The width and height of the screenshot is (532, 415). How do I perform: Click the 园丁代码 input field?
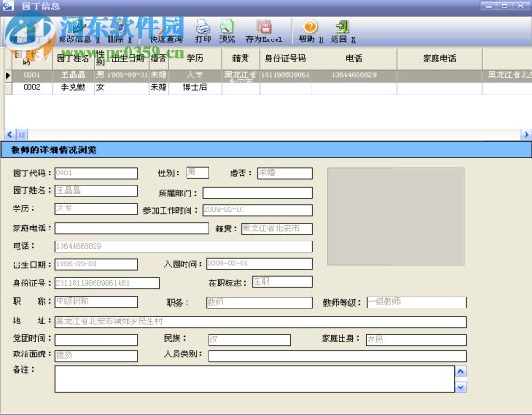pos(96,174)
